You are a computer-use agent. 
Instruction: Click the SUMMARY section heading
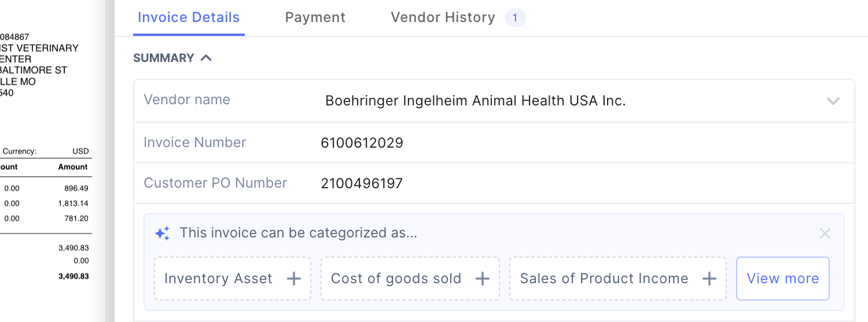click(x=164, y=58)
